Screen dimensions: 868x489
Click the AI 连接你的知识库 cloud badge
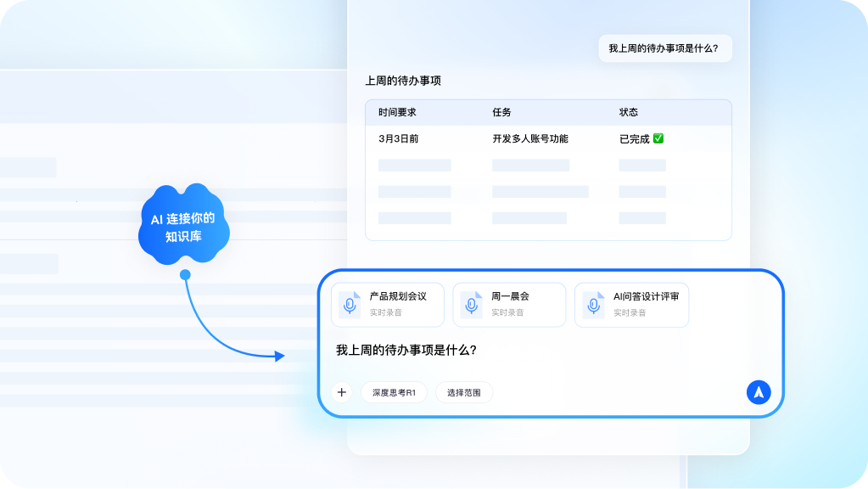tap(183, 226)
